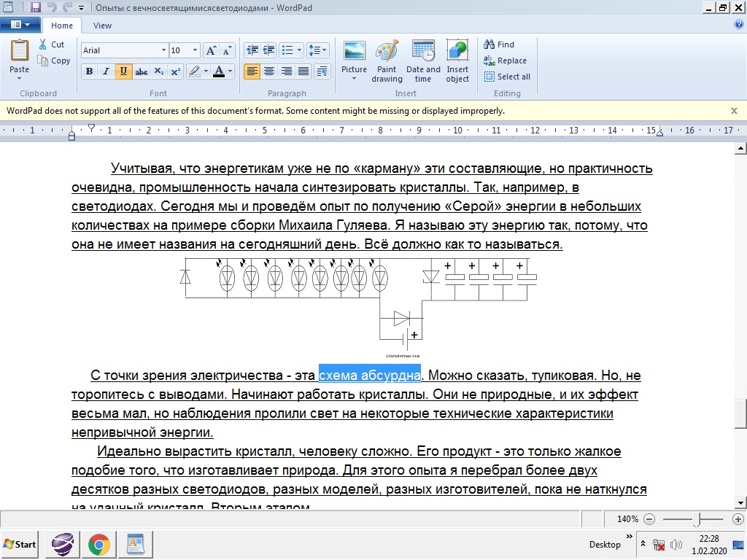
Task: Click the Cut scissors icon
Action: (x=44, y=44)
